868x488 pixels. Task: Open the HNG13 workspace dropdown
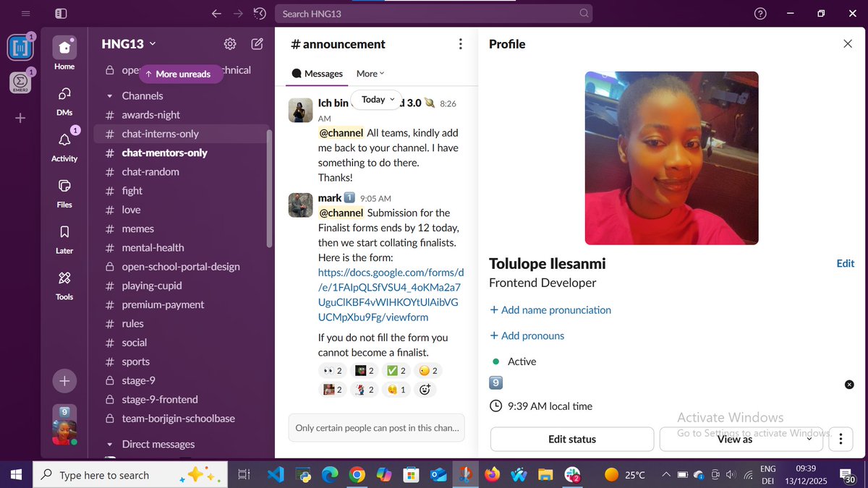pos(128,43)
